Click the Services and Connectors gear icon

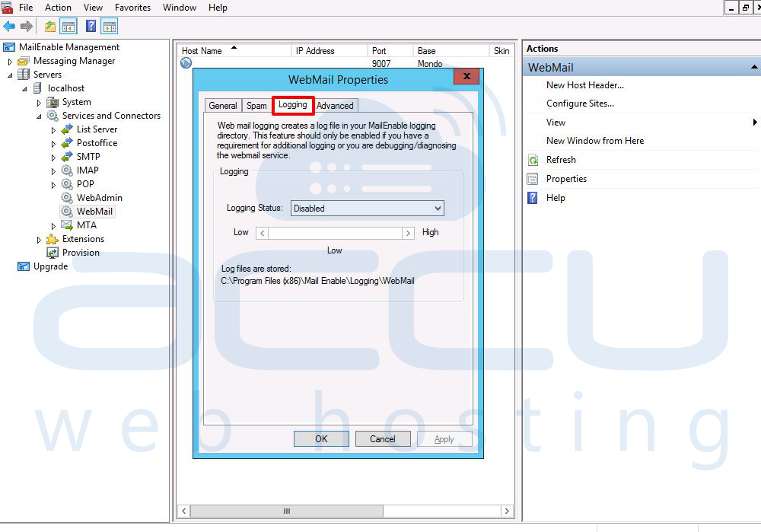[x=53, y=116]
